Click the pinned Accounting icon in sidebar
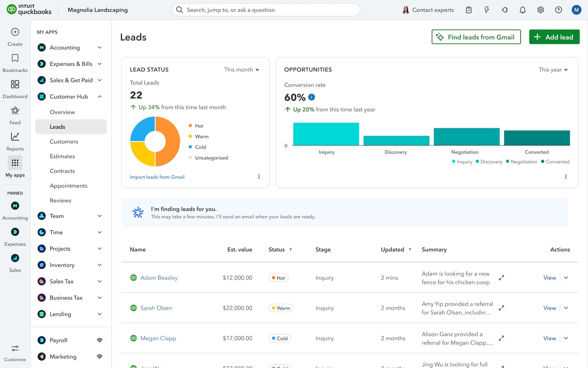588x368 pixels. (15, 206)
